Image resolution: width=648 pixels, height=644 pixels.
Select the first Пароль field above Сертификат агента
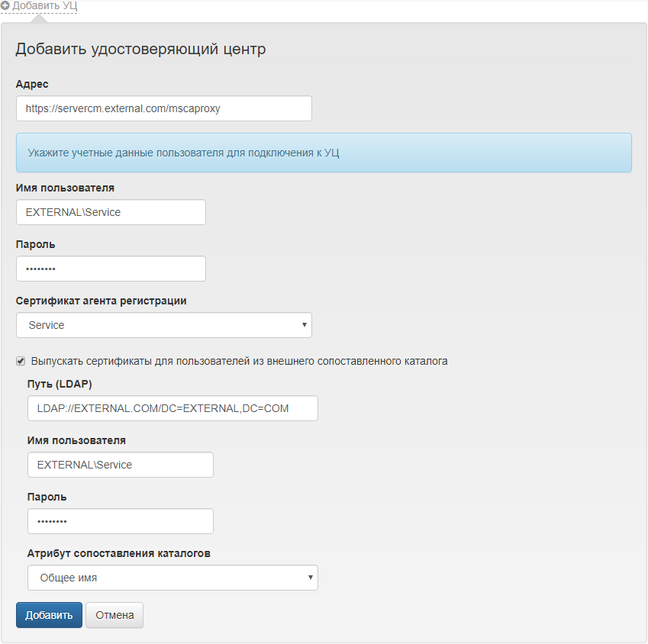pyautogui.click(x=111, y=269)
